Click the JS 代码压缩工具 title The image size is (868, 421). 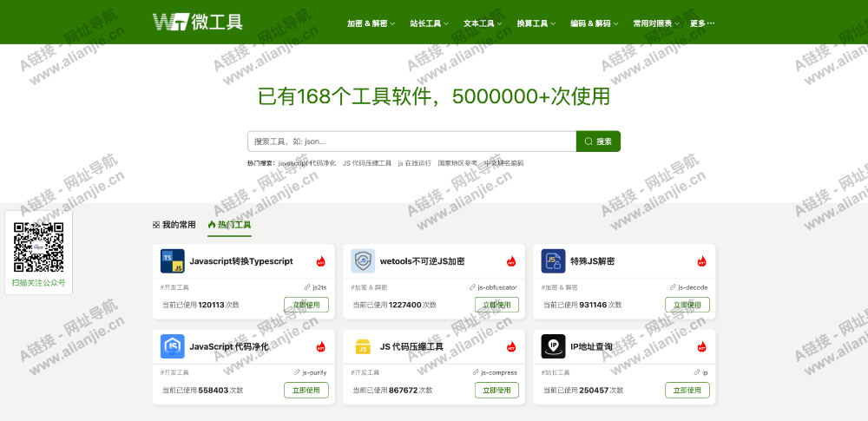(411, 346)
